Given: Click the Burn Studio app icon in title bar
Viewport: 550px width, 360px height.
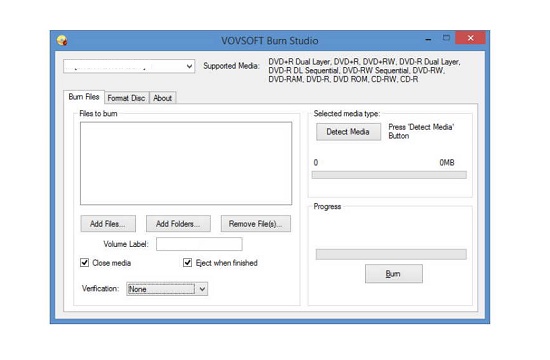Looking at the screenshot, I should pyautogui.click(x=62, y=41).
